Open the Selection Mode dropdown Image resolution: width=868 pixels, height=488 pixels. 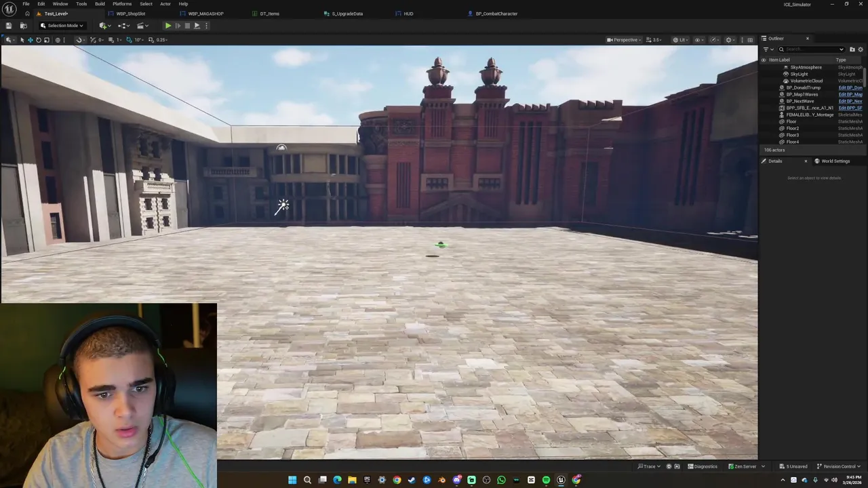[x=62, y=26]
